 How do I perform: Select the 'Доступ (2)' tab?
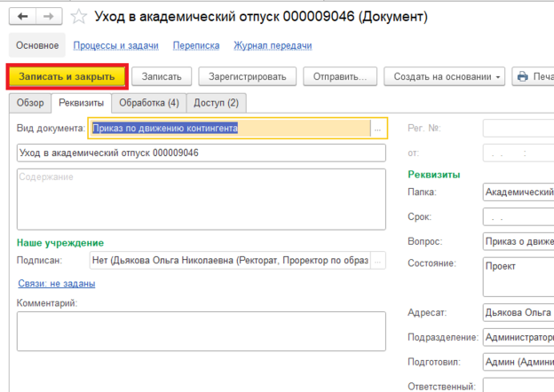(x=215, y=103)
